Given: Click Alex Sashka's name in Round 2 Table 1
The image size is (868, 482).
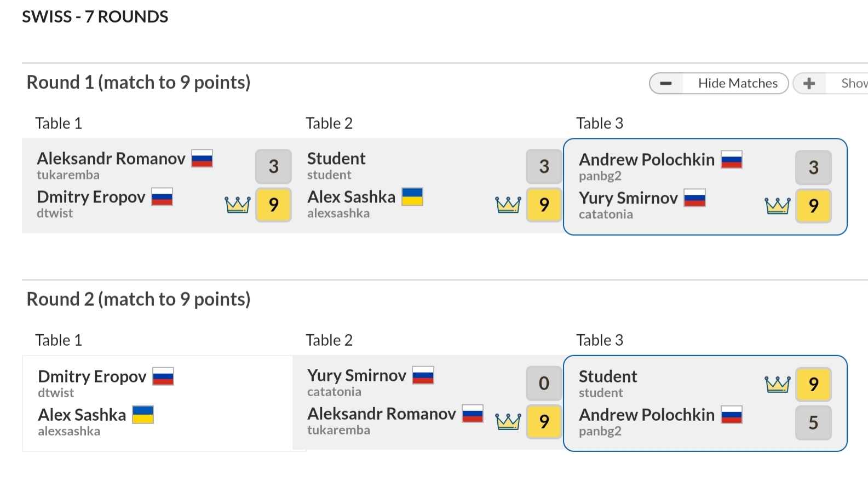Looking at the screenshot, I should (x=82, y=415).
